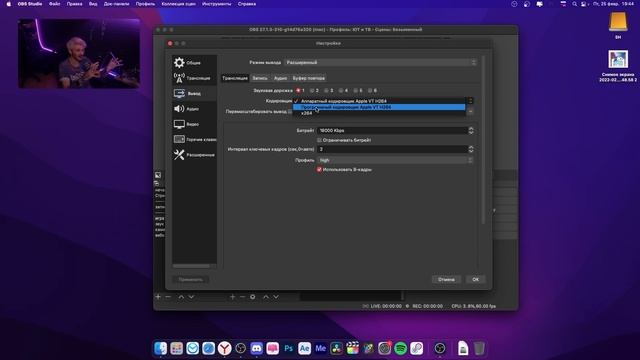Switch to the Replay Buffer (Буфер повтора) tab

click(309, 78)
